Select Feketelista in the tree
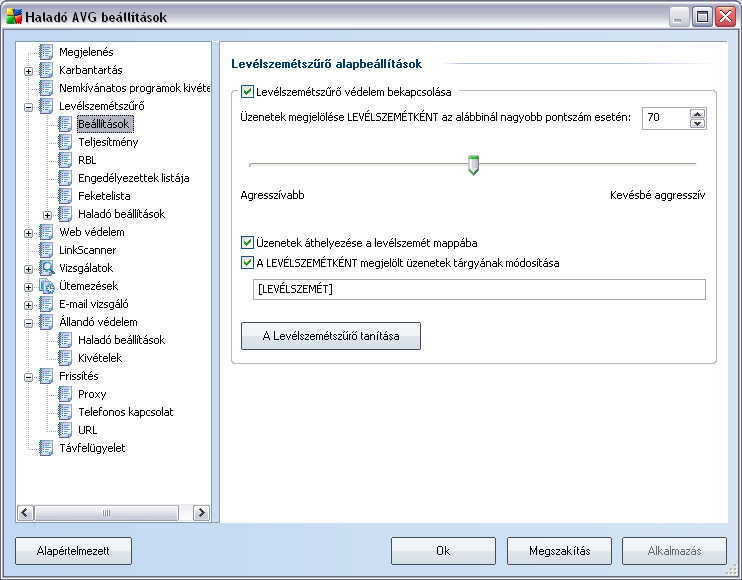742x580 pixels. pyautogui.click(x=104, y=196)
